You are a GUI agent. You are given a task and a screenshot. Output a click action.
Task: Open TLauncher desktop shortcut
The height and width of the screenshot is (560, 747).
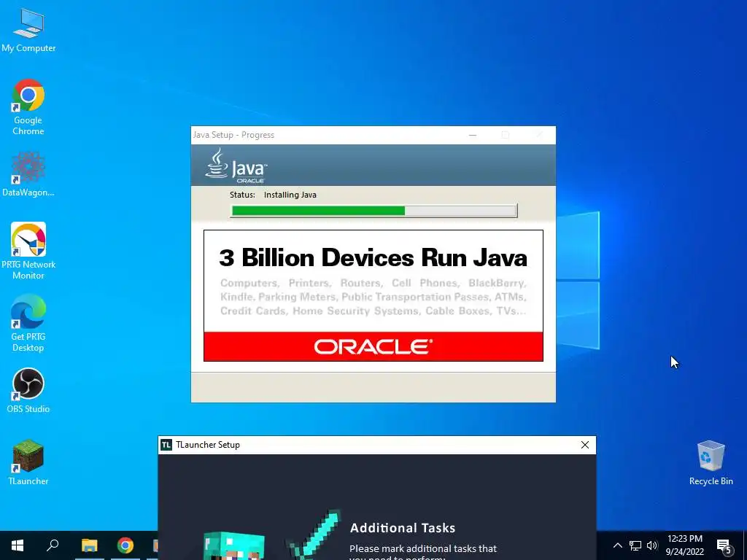[28, 462]
